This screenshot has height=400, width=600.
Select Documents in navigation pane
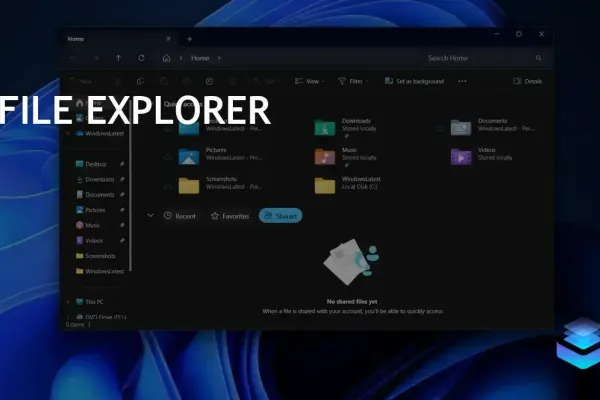pyautogui.click(x=95, y=194)
